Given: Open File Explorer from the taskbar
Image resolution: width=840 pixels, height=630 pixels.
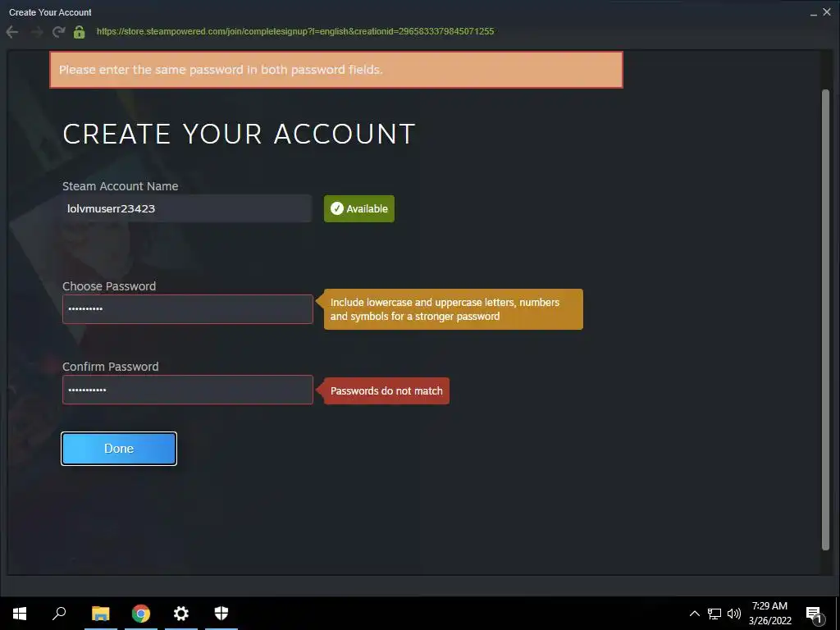Looking at the screenshot, I should 101,614.
